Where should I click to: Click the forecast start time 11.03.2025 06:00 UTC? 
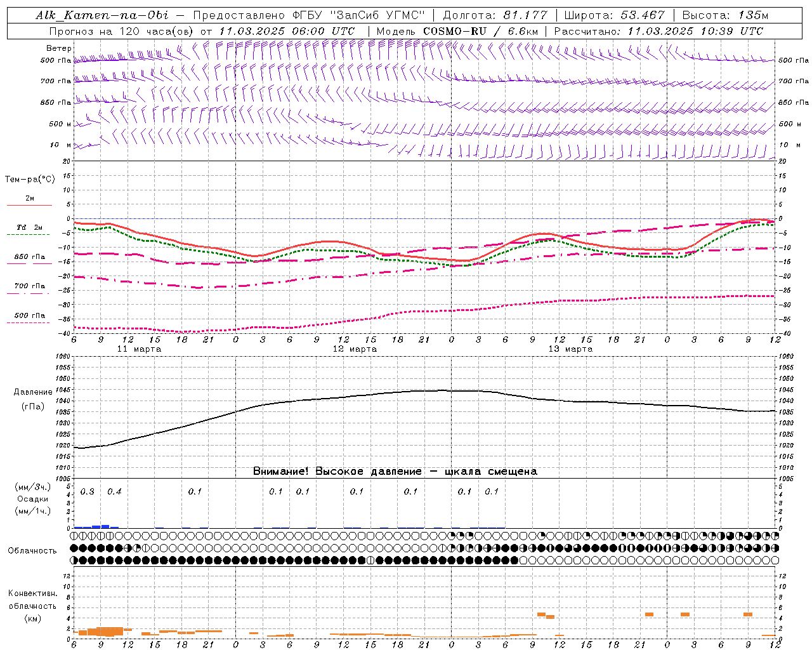tap(287, 31)
